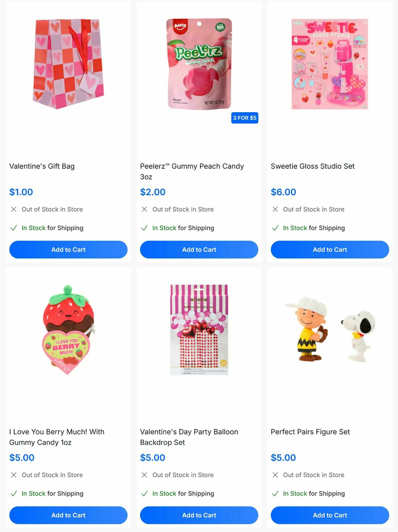View strawberry plush candy product image
This screenshot has width=398, height=532.
[x=68, y=330]
